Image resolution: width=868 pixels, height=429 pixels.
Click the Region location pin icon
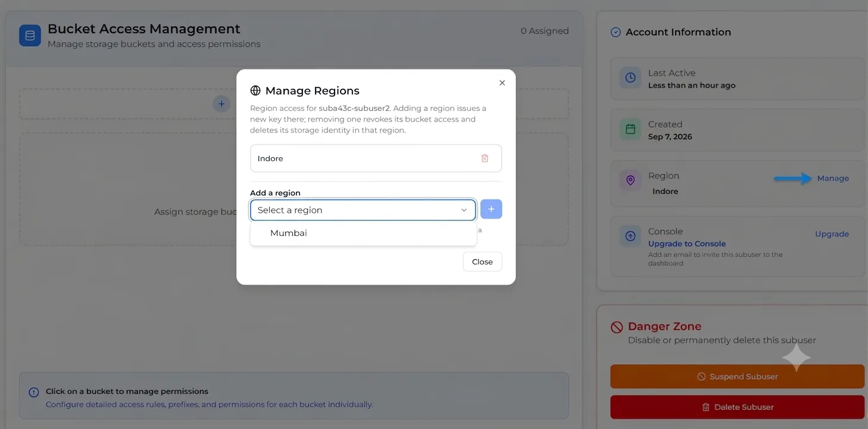630,181
